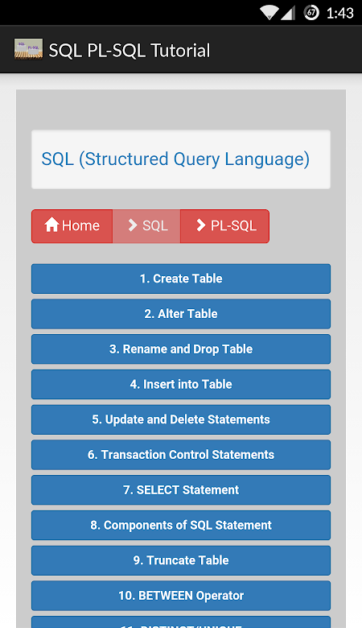Tap the SQL PL-SQL Tutorial app icon
This screenshot has width=362, height=644.
point(28,50)
